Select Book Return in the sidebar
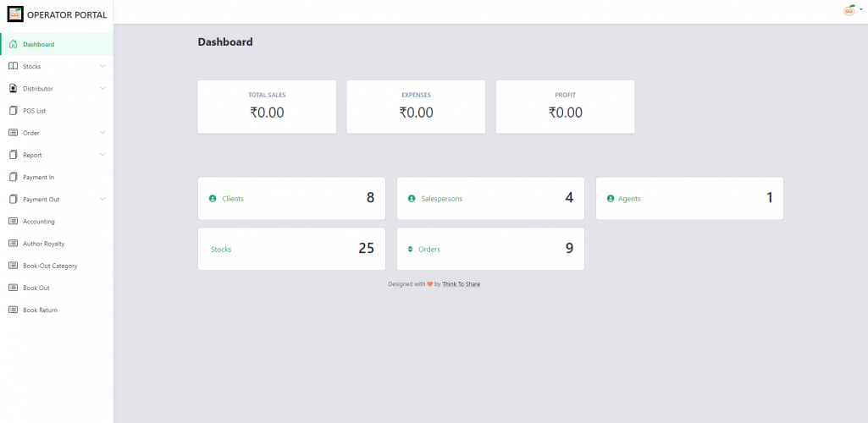This screenshot has height=423, width=868. pyautogui.click(x=40, y=310)
